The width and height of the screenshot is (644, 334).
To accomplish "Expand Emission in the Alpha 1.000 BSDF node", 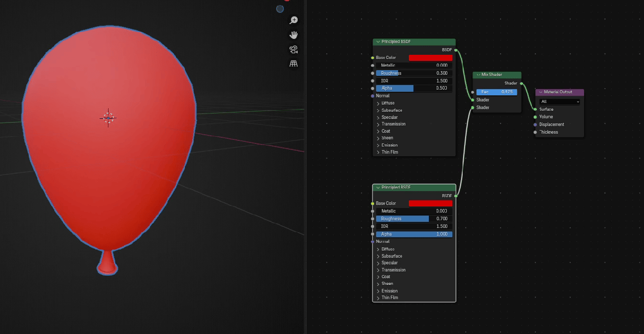I will click(378, 291).
